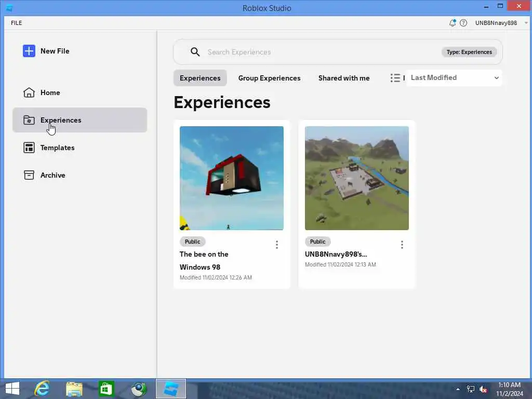
Task: Open File Explorer from the taskbar
Action: click(x=74, y=389)
